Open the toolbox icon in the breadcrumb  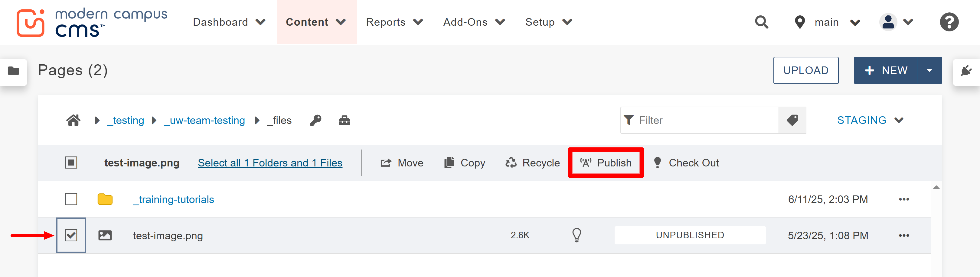[344, 120]
